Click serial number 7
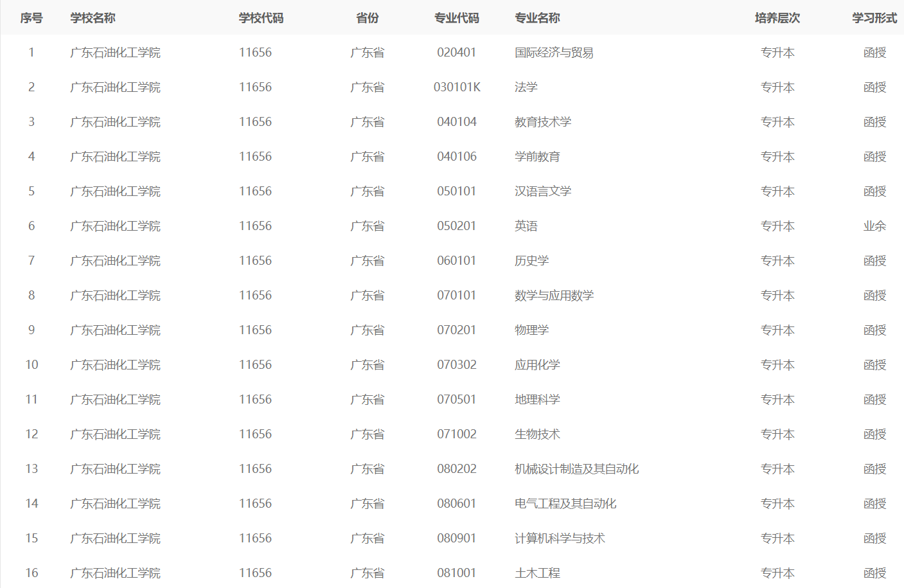904x588 pixels. pyautogui.click(x=31, y=261)
